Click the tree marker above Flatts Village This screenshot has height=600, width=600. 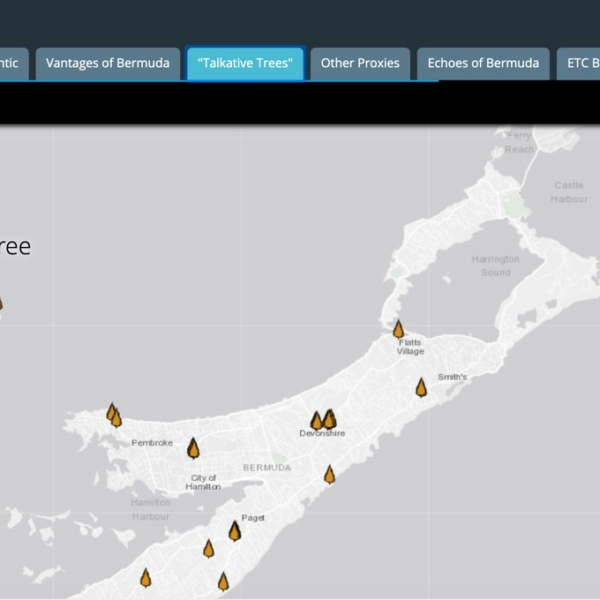pyautogui.click(x=398, y=329)
